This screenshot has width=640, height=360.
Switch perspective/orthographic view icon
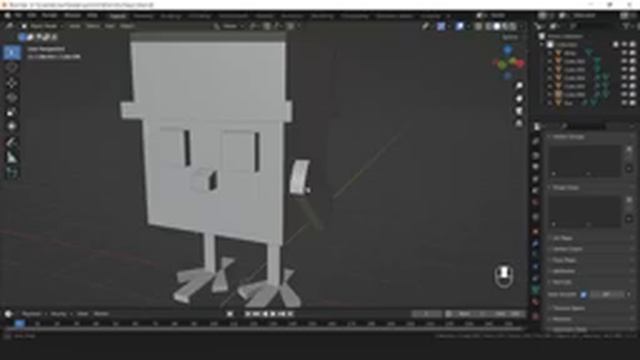[519, 123]
